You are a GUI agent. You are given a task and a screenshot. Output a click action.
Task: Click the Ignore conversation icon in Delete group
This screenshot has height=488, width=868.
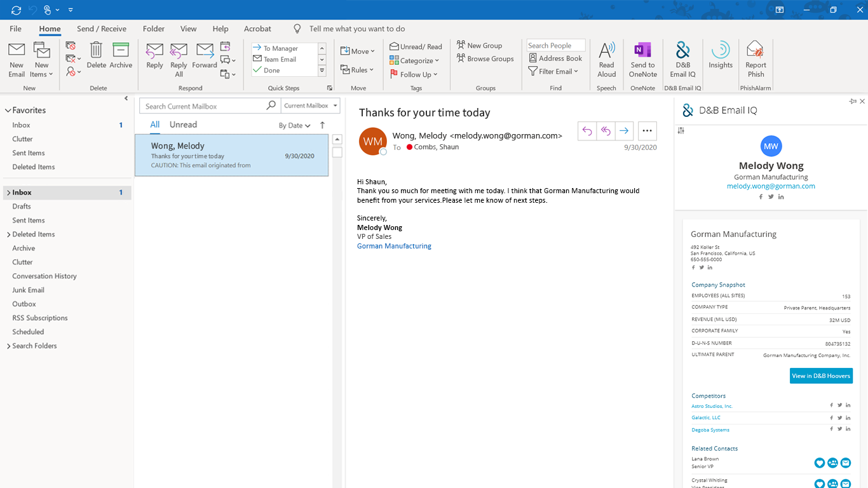coord(71,46)
